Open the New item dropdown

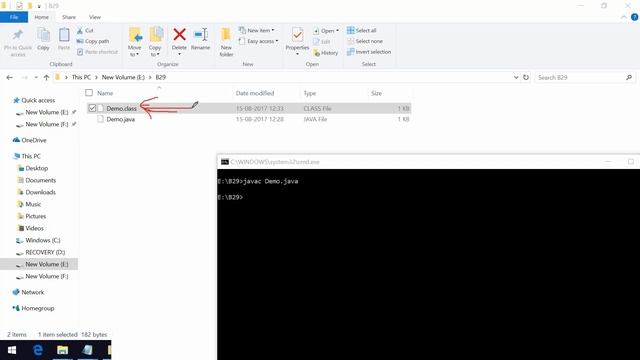pos(257,31)
